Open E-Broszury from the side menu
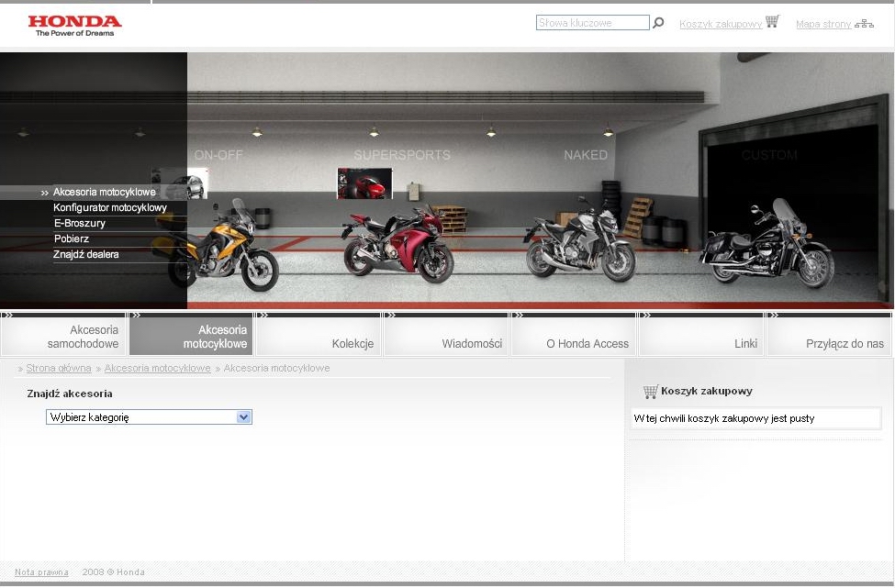This screenshot has height=588, width=895. tap(80, 224)
